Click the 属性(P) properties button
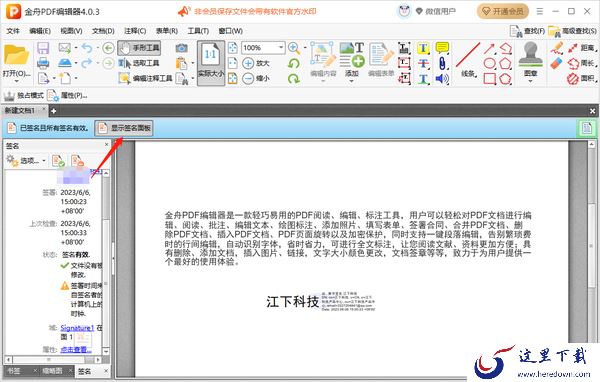The width and height of the screenshot is (600, 382). (x=68, y=95)
